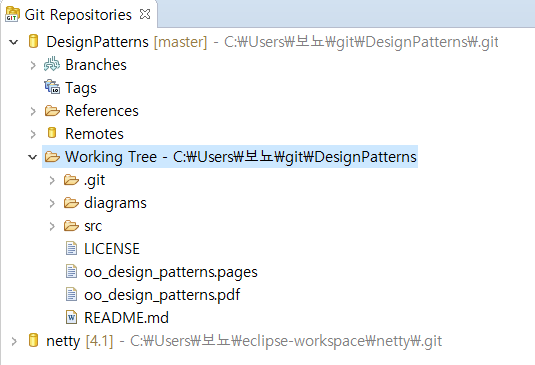Click the Git Repositories view icon
535x365 pixels.
(x=12, y=14)
